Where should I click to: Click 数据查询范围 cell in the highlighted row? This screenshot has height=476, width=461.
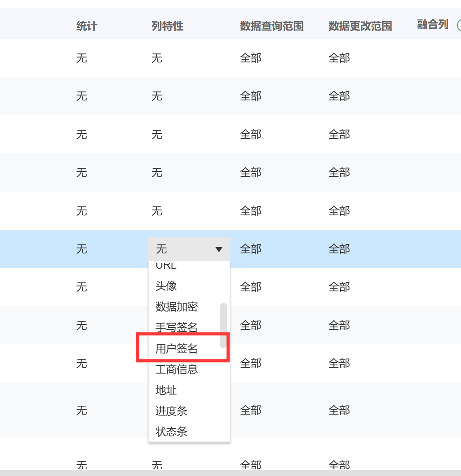click(251, 249)
